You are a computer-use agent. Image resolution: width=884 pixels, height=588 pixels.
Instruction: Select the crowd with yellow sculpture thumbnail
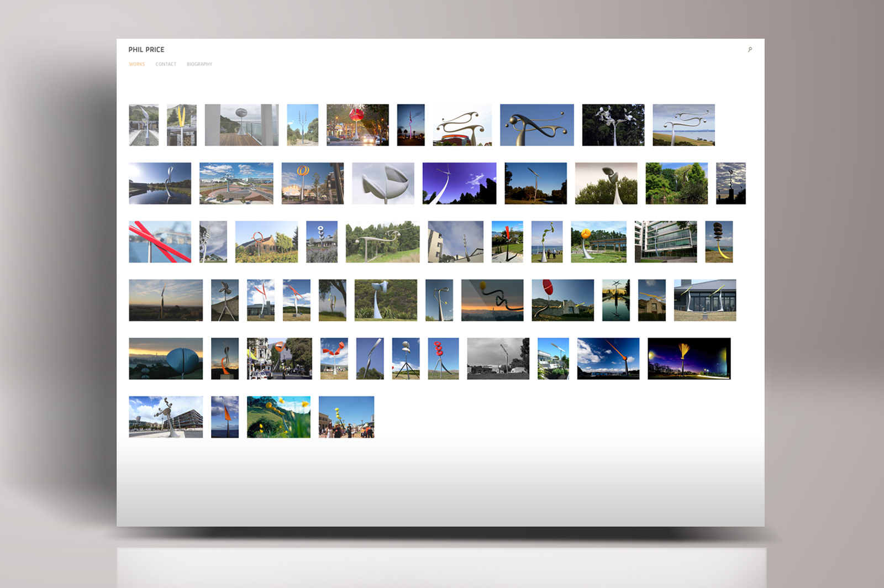346,417
